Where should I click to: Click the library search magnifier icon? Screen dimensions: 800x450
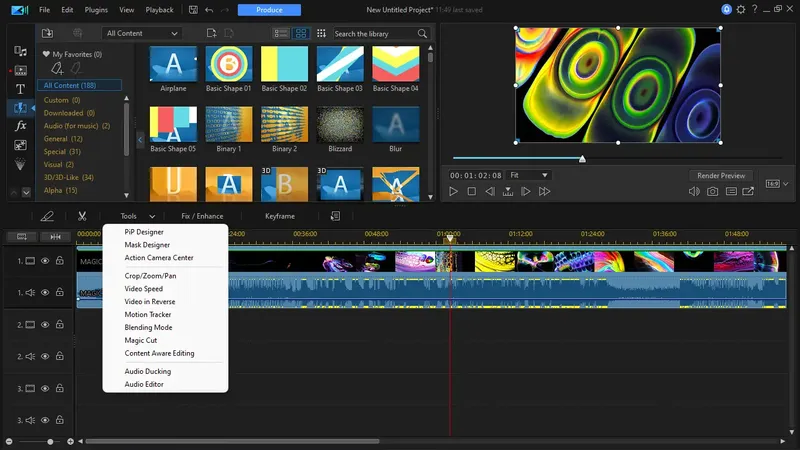[422, 33]
